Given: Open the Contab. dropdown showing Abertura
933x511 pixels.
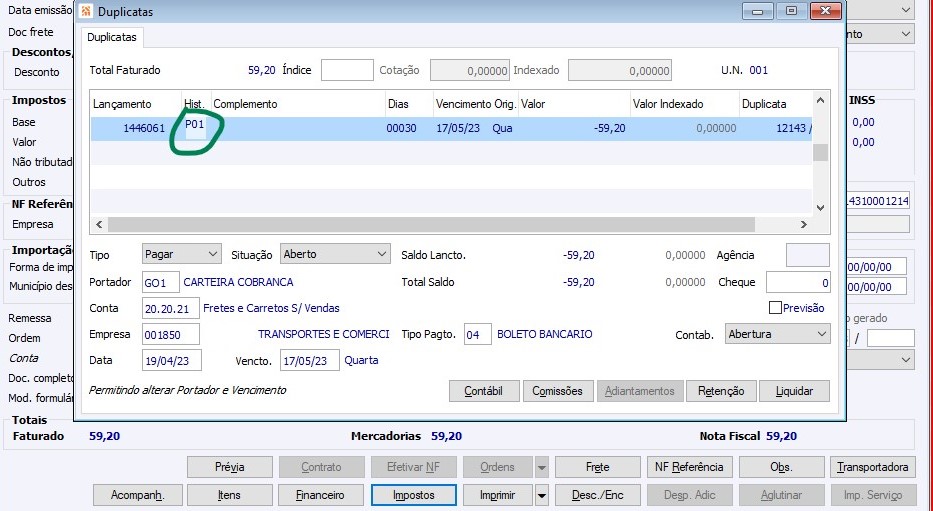Looking at the screenshot, I should click(777, 334).
